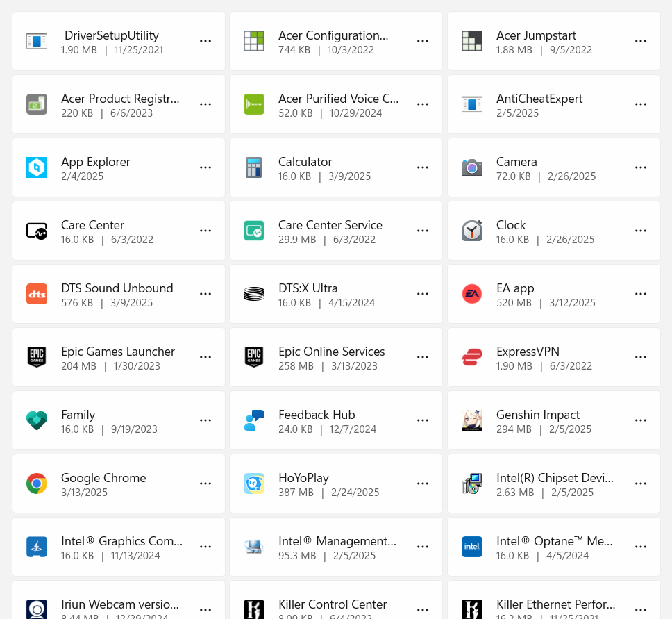Click the App Explorer blue hexagon icon

[37, 167]
